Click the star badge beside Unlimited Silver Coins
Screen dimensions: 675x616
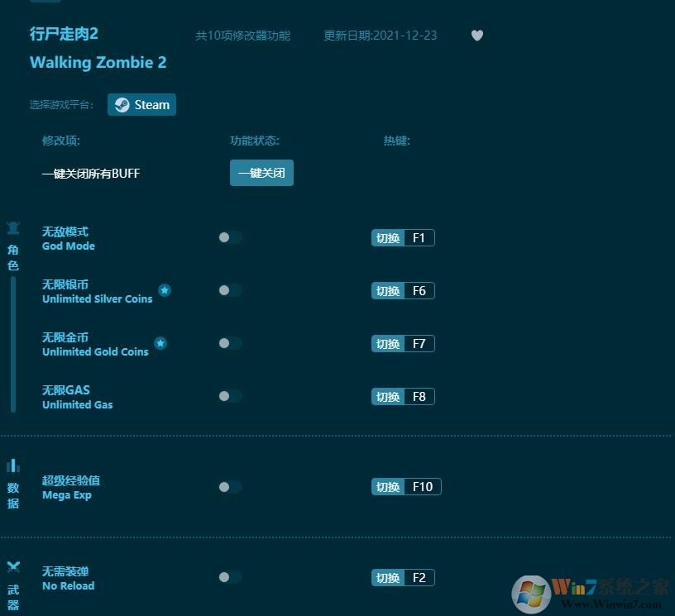click(x=165, y=290)
